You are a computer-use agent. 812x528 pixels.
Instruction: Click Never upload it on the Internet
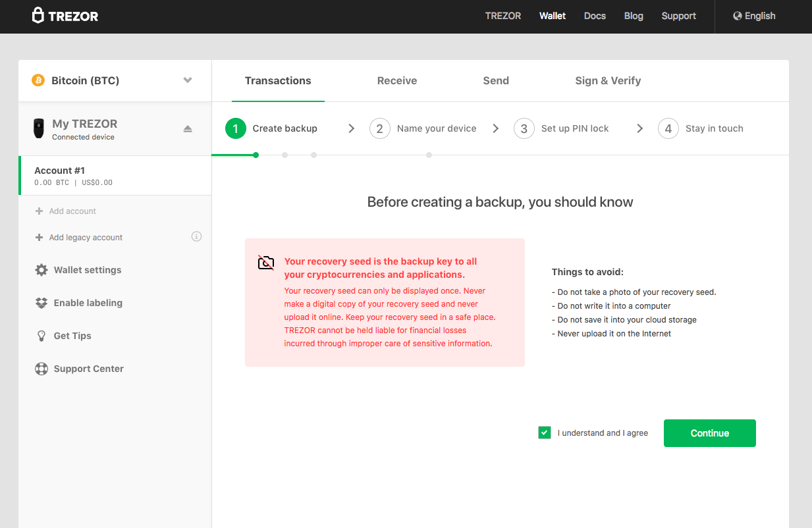611,334
